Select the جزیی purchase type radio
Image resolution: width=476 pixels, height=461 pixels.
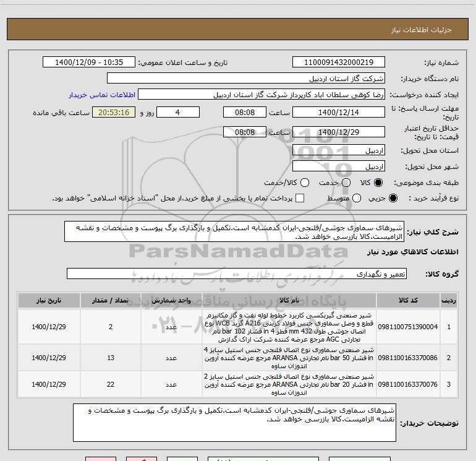[393, 198]
